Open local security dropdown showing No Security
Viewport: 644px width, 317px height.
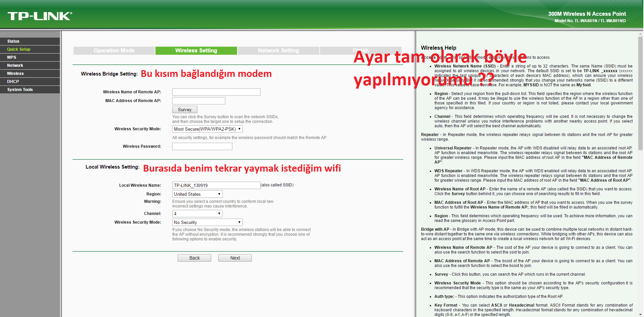coord(207,222)
